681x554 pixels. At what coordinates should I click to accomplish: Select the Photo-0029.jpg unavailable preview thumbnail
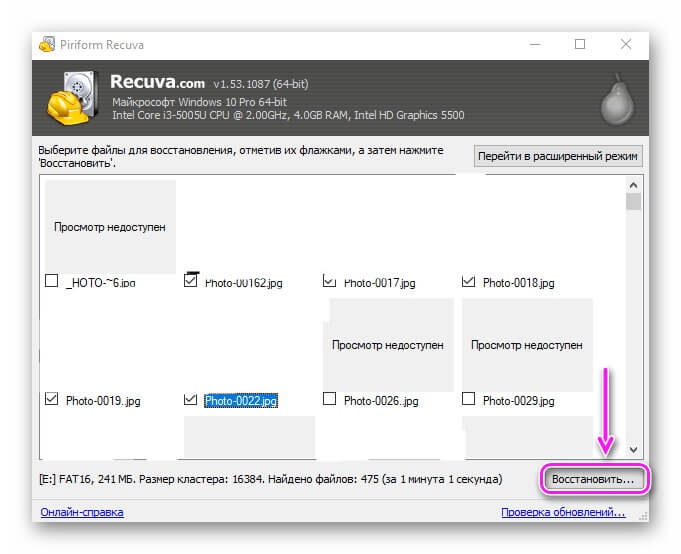point(527,345)
